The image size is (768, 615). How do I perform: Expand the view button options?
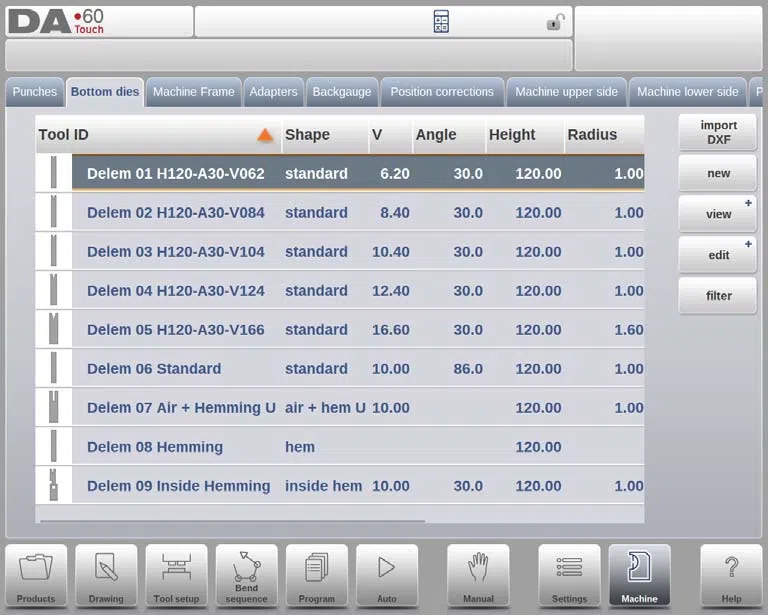point(748,203)
